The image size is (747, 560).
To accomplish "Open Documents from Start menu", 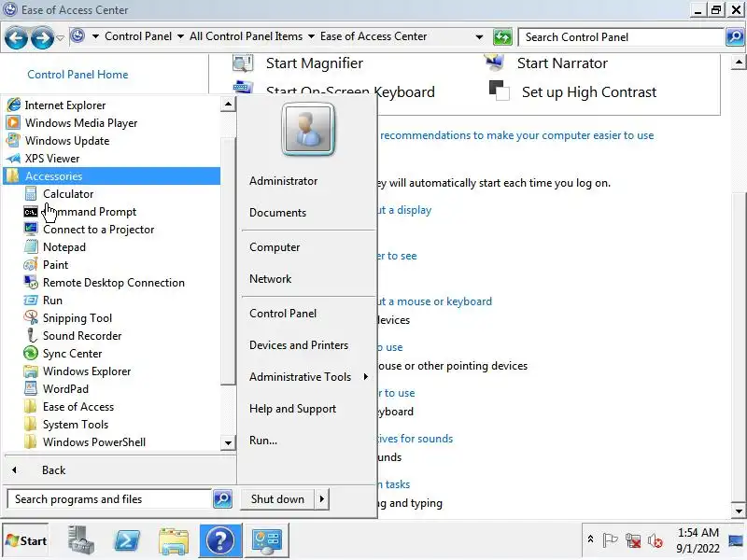I will point(277,213).
